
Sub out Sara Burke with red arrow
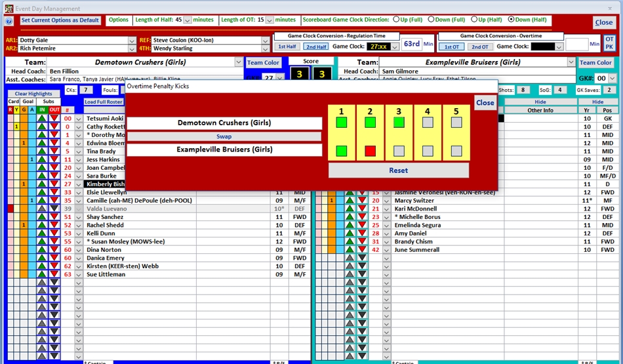tap(54, 176)
